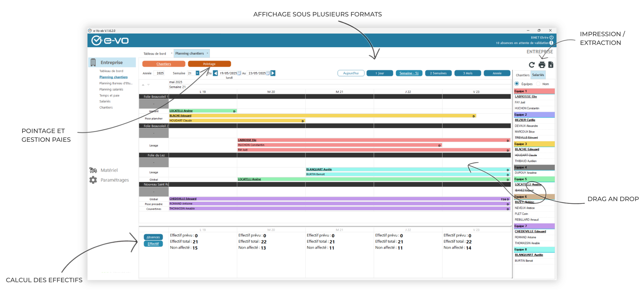Print the planning
Screen dimensions: 644x307
tap(541, 65)
